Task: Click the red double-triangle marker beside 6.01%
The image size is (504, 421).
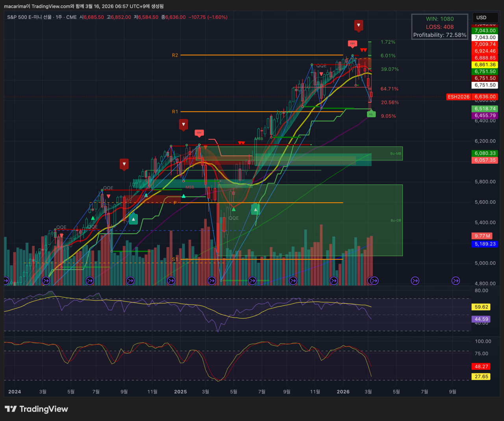Action: click(363, 50)
